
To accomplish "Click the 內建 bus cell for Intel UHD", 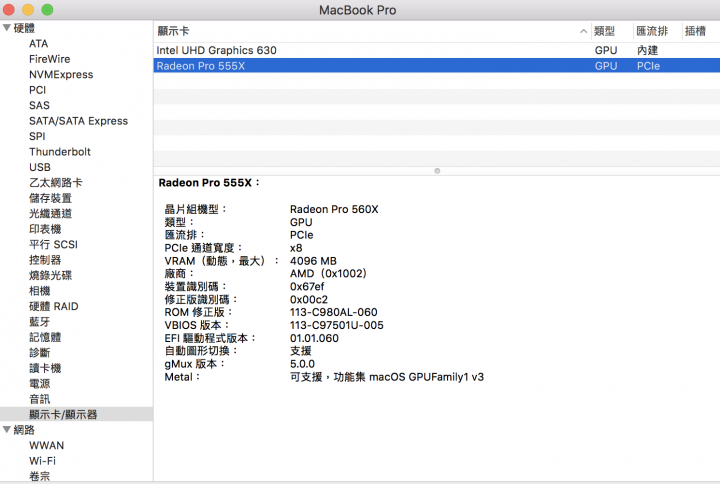I will (647, 51).
